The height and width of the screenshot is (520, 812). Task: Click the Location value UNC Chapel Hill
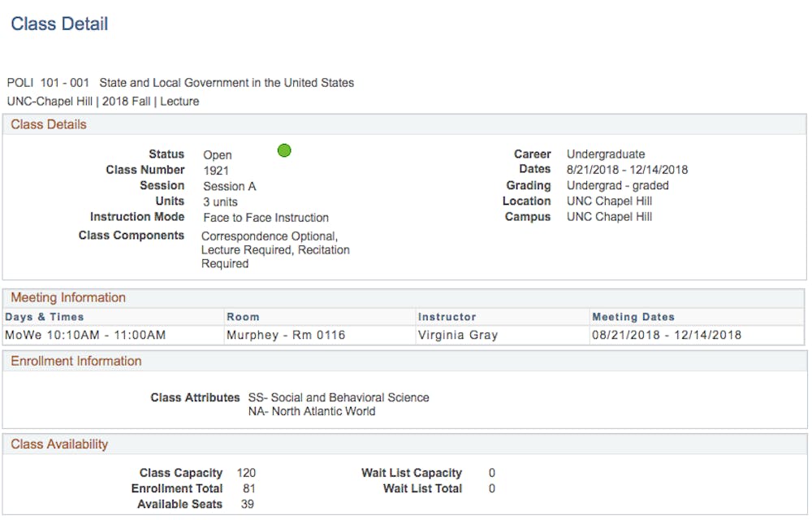[609, 201]
